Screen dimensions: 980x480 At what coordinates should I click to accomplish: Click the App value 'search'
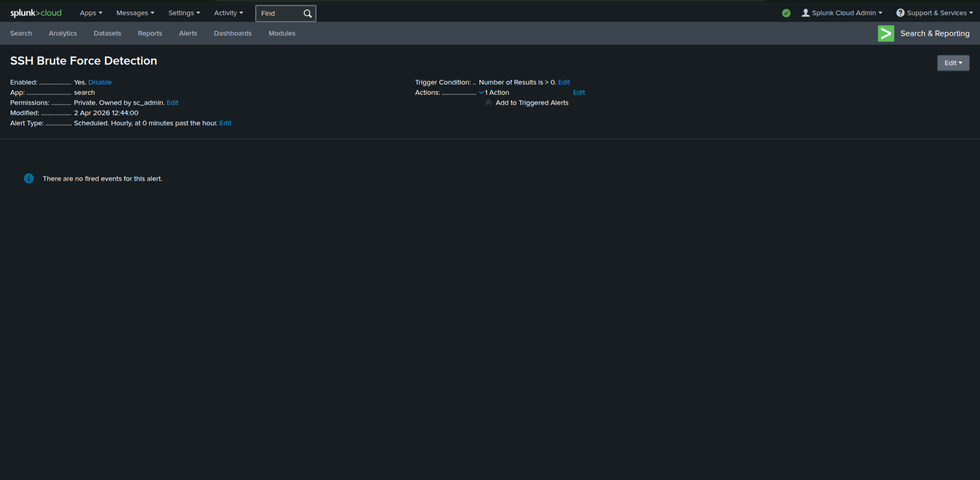[x=84, y=92]
